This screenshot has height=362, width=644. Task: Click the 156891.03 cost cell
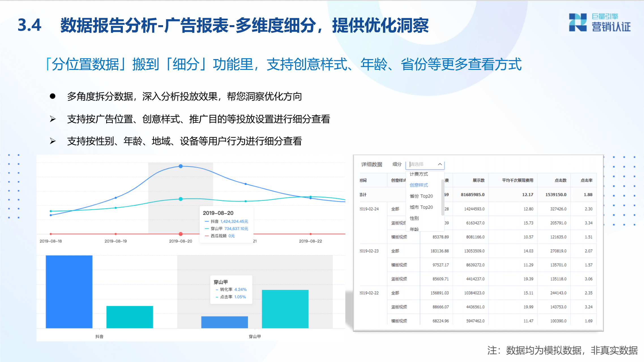point(440,293)
